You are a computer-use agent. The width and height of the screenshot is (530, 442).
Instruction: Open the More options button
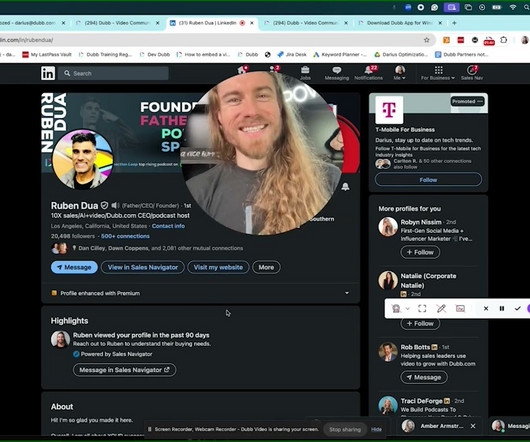pyautogui.click(x=266, y=267)
